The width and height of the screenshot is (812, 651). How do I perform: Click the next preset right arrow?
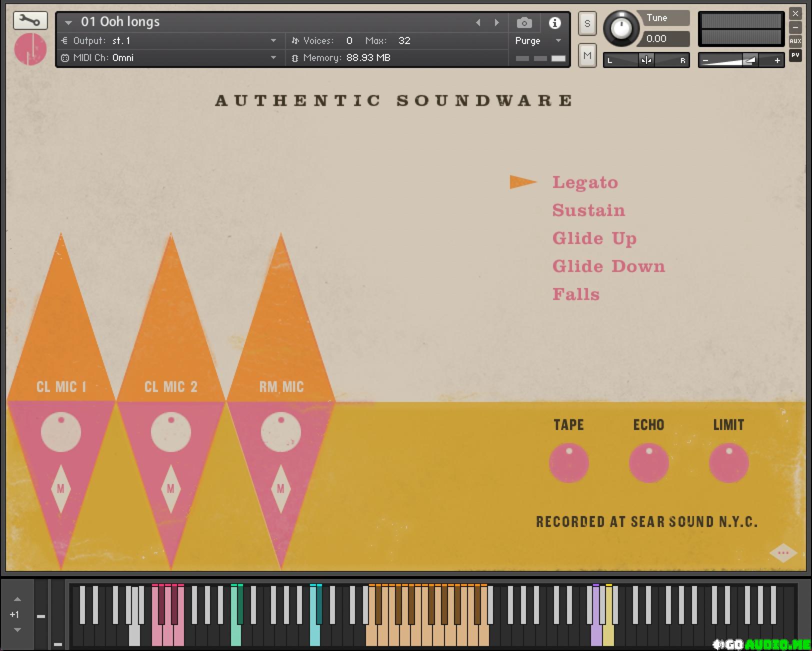tap(496, 22)
